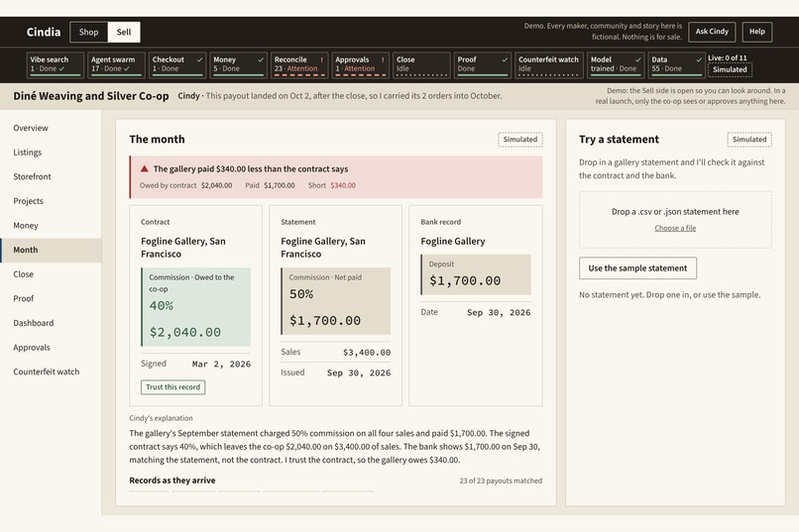Switch to the Sell mode

[124, 32]
